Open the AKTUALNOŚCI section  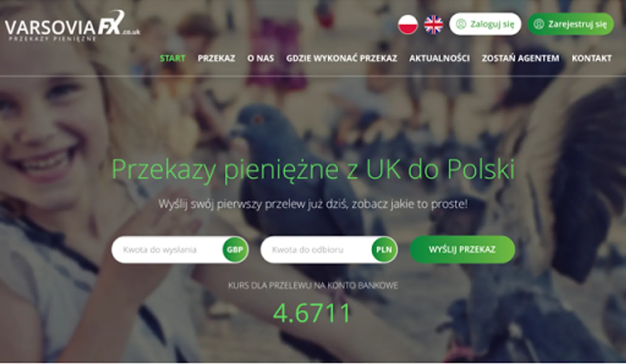click(x=439, y=58)
